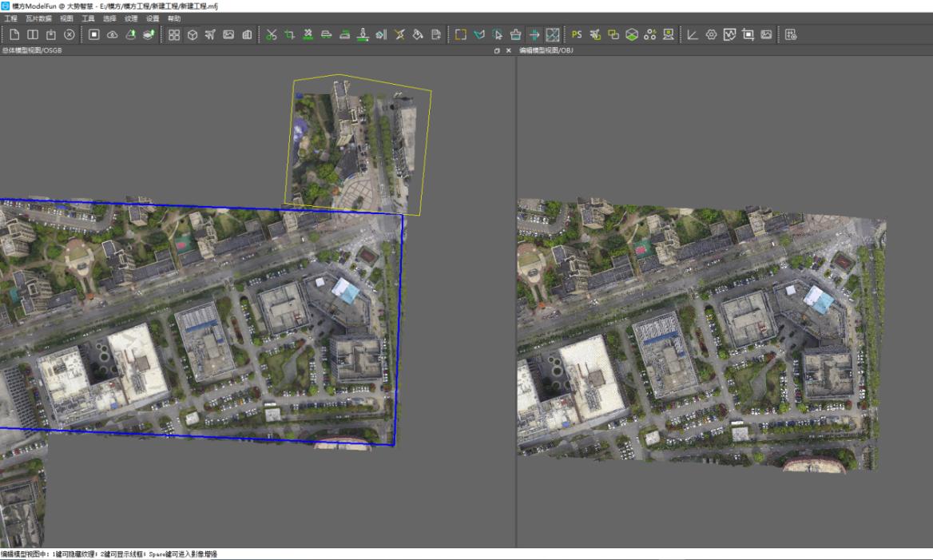The width and height of the screenshot is (933, 560).
Task: Open the gear settings icon in toolbar
Action: coord(711,34)
